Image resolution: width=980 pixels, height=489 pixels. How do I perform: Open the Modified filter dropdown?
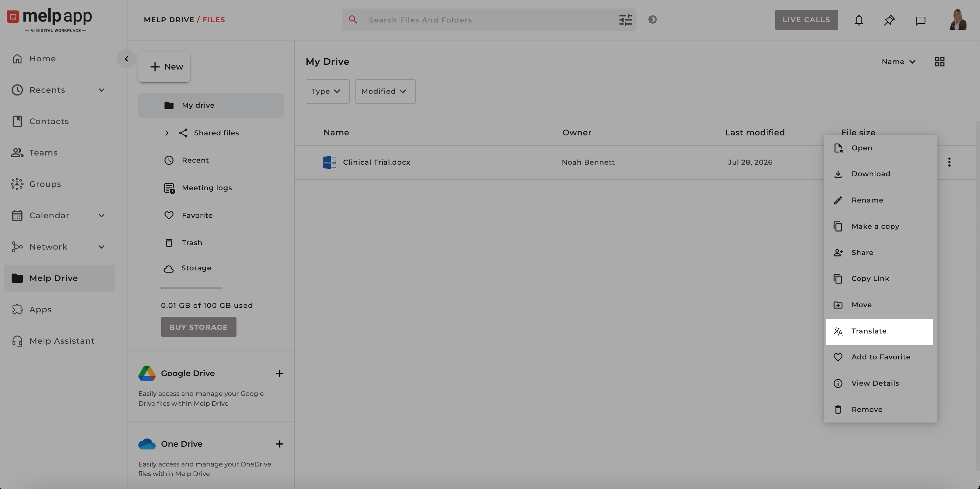coord(385,91)
